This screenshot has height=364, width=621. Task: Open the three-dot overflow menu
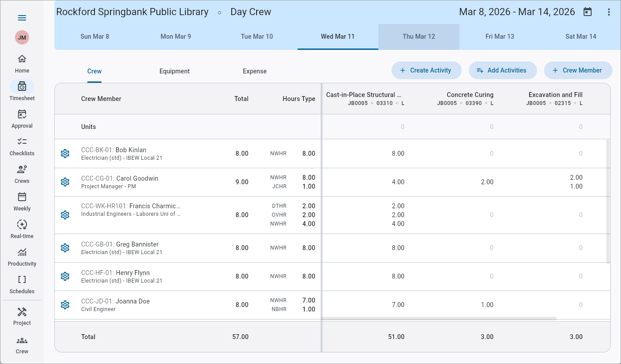tap(609, 12)
